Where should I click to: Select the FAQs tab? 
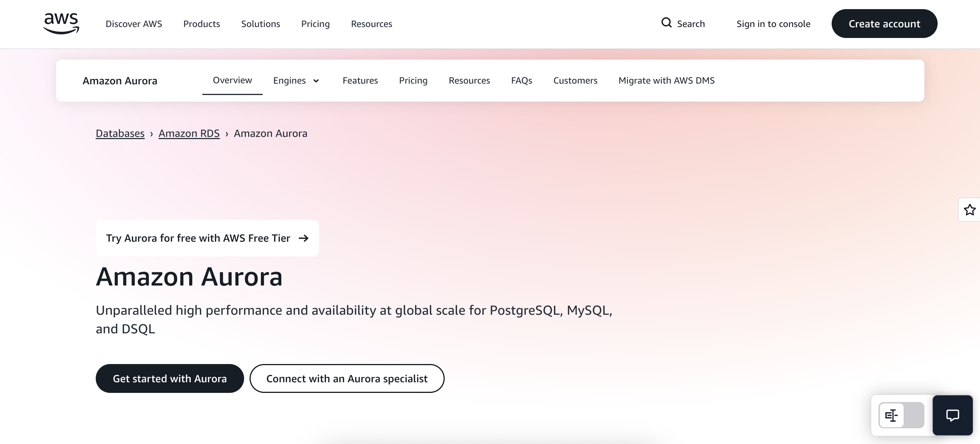pyautogui.click(x=521, y=81)
